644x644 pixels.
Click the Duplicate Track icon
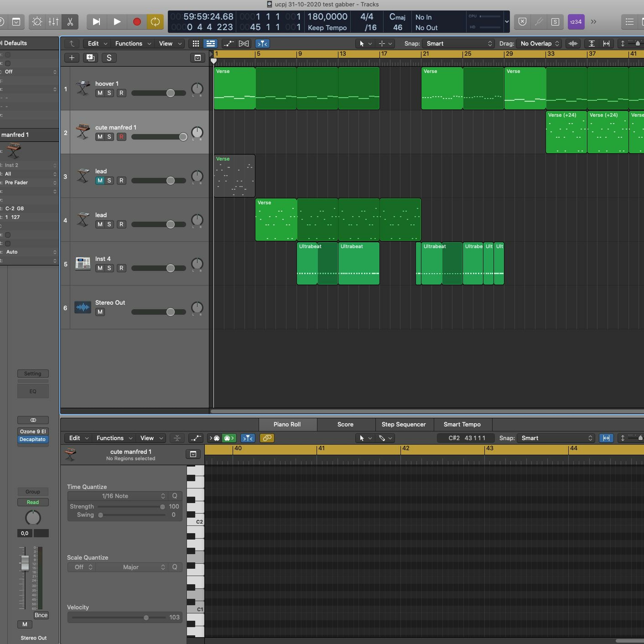pos(90,58)
